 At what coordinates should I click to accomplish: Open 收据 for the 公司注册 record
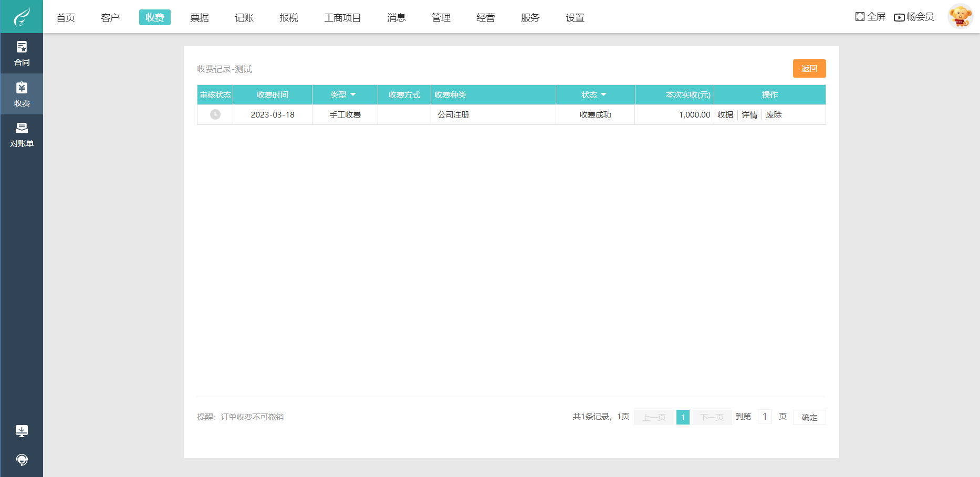point(726,114)
